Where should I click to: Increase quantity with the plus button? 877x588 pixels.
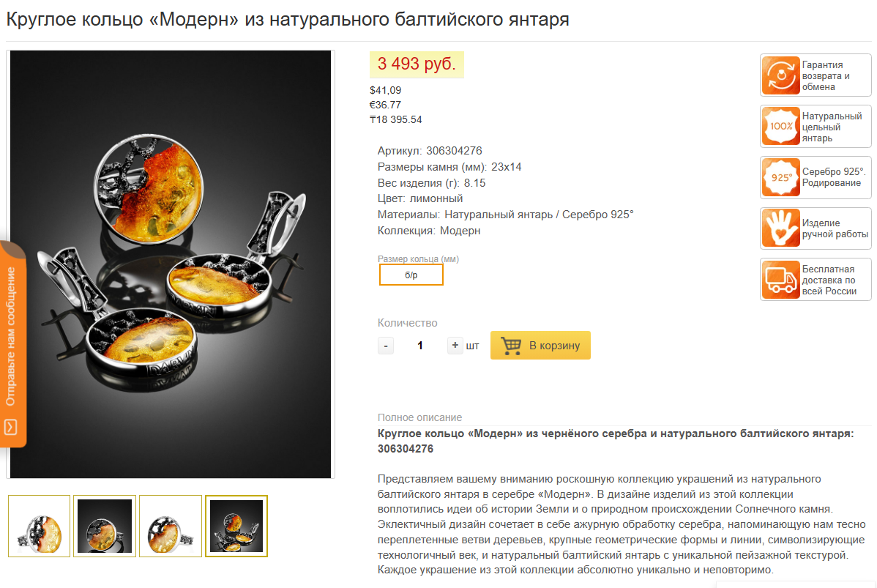tap(455, 345)
